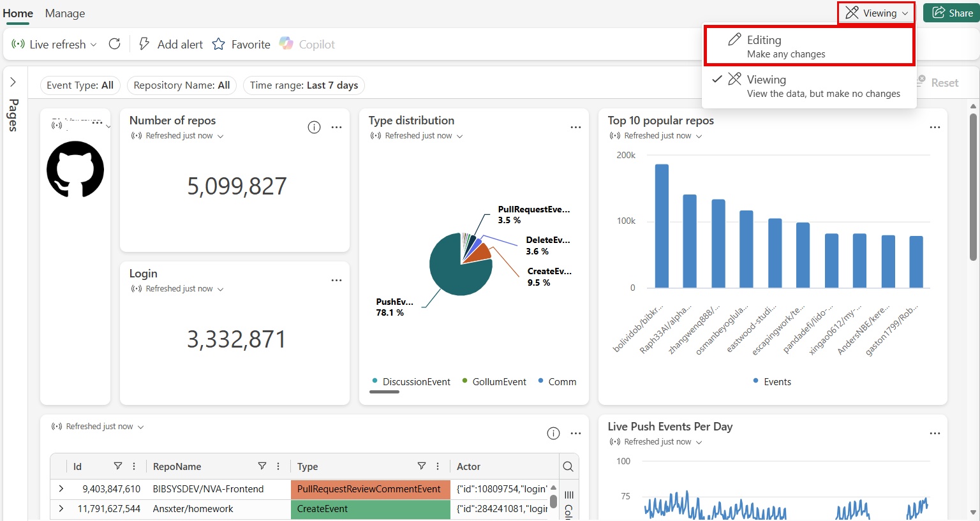Open more options on Number of repos tile
This screenshot has width=980, height=521.
pos(336,128)
